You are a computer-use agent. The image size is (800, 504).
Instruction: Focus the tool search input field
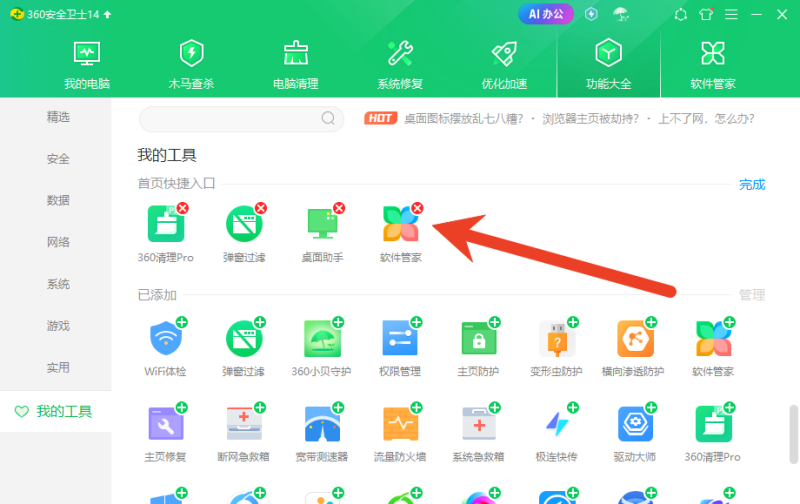pyautogui.click(x=241, y=119)
